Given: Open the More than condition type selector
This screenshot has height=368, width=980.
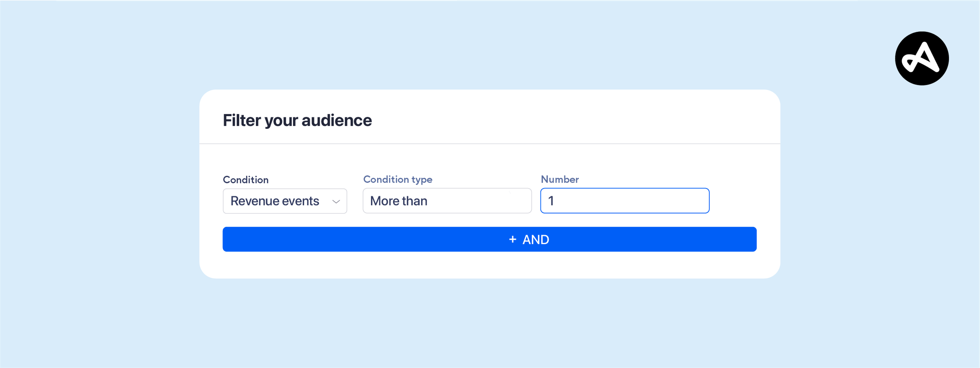Looking at the screenshot, I should point(447,201).
